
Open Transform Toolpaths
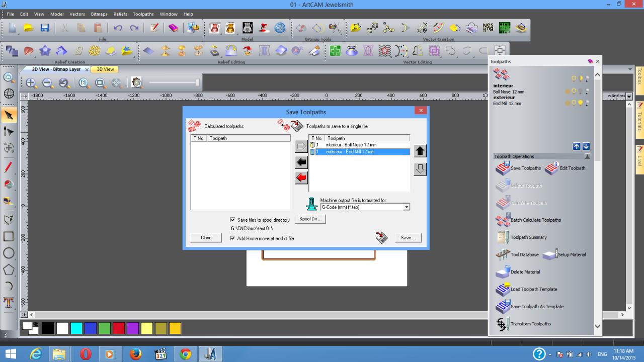[524, 324]
